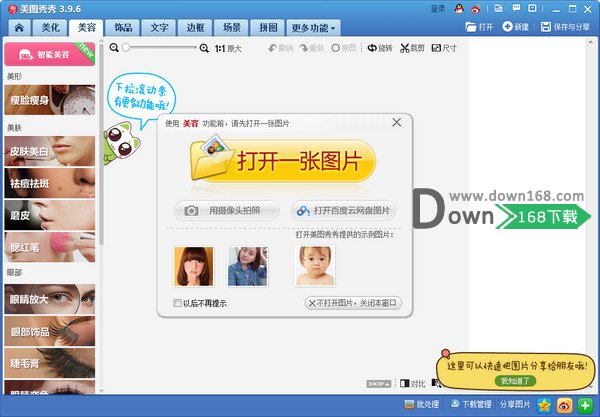The width and height of the screenshot is (600, 417).
Task: Open the sample photo of girl with bangs
Action: (x=194, y=266)
